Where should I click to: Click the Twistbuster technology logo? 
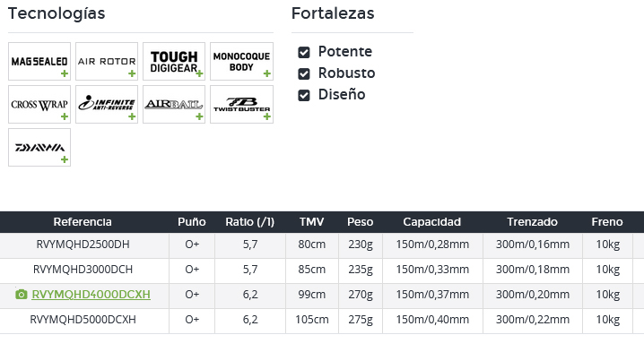click(x=241, y=105)
